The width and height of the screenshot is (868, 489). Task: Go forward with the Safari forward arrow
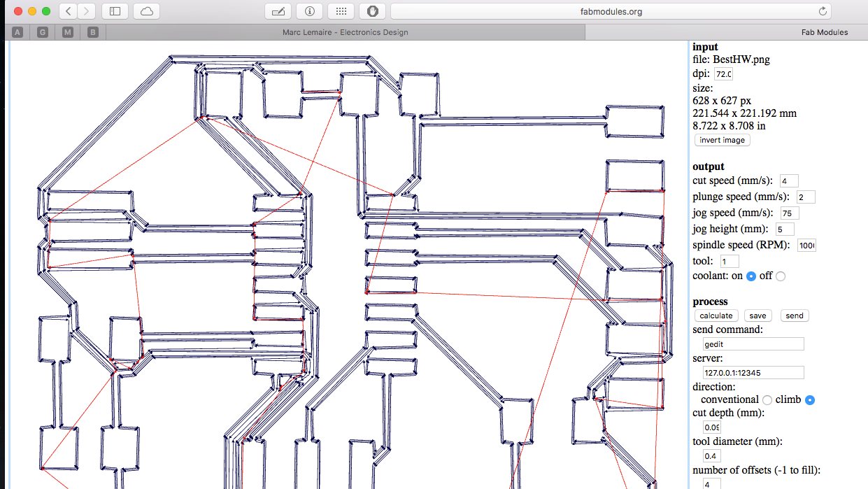coord(87,11)
